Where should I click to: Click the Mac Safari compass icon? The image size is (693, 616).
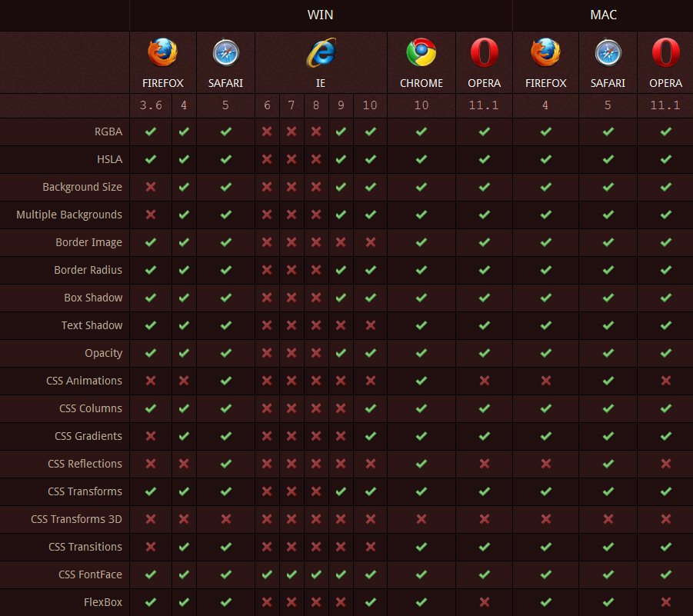[x=608, y=53]
